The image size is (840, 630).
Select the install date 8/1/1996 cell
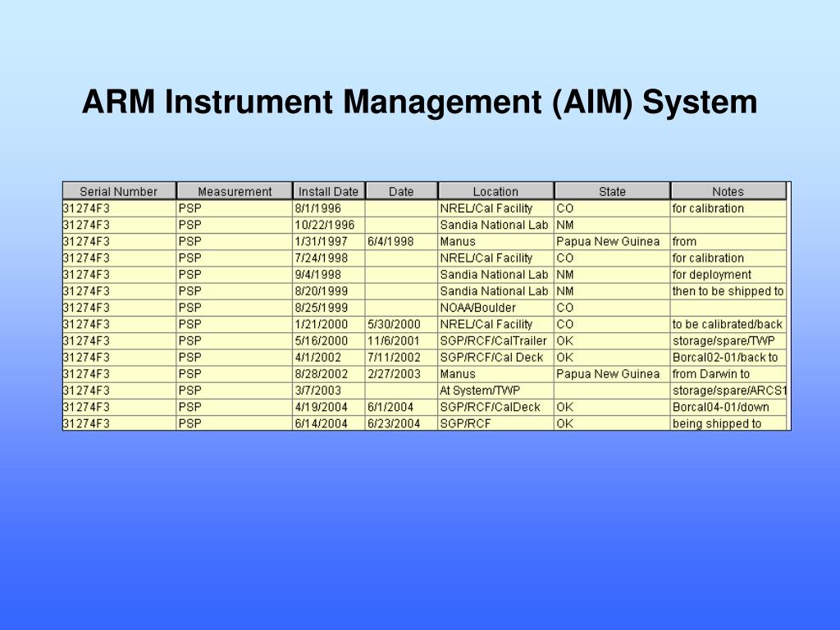tap(329, 208)
